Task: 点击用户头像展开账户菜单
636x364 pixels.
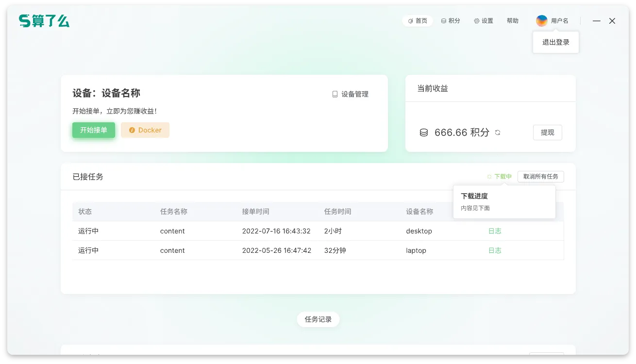Action: click(x=541, y=20)
